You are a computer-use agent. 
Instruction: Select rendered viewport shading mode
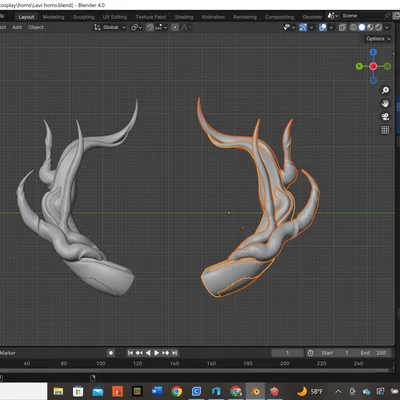(378, 27)
